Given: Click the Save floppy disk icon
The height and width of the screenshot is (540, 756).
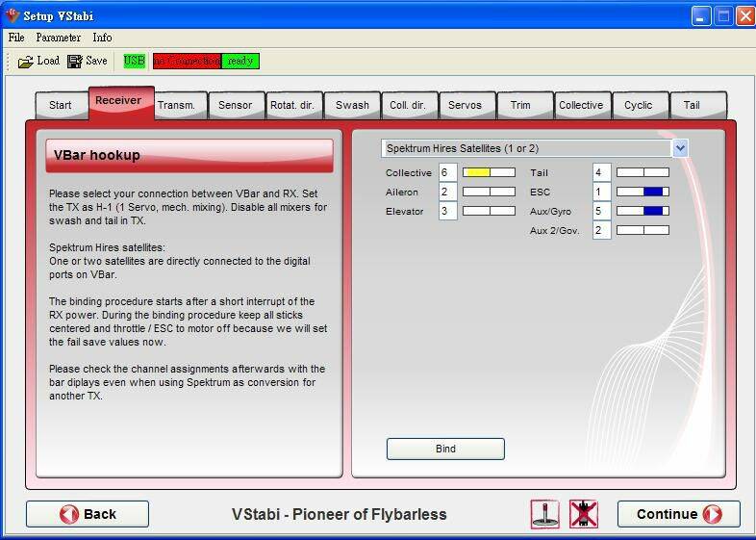Looking at the screenshot, I should point(75,62).
